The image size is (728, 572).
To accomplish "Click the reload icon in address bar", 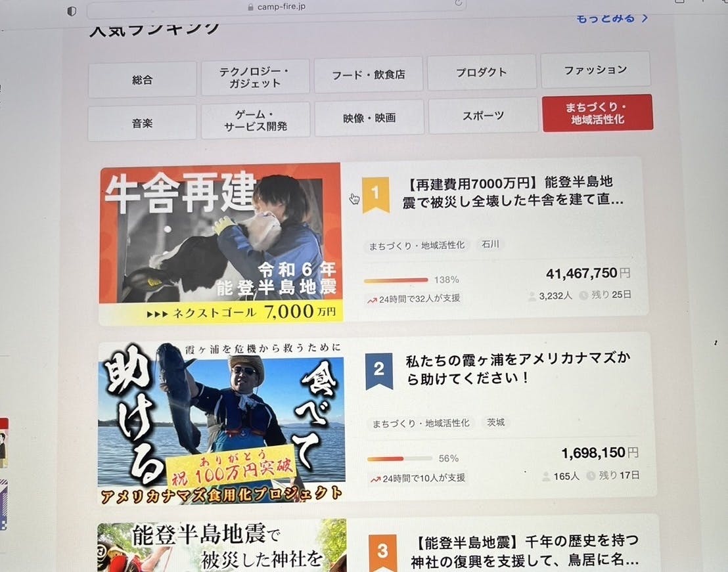I will [459, 3].
